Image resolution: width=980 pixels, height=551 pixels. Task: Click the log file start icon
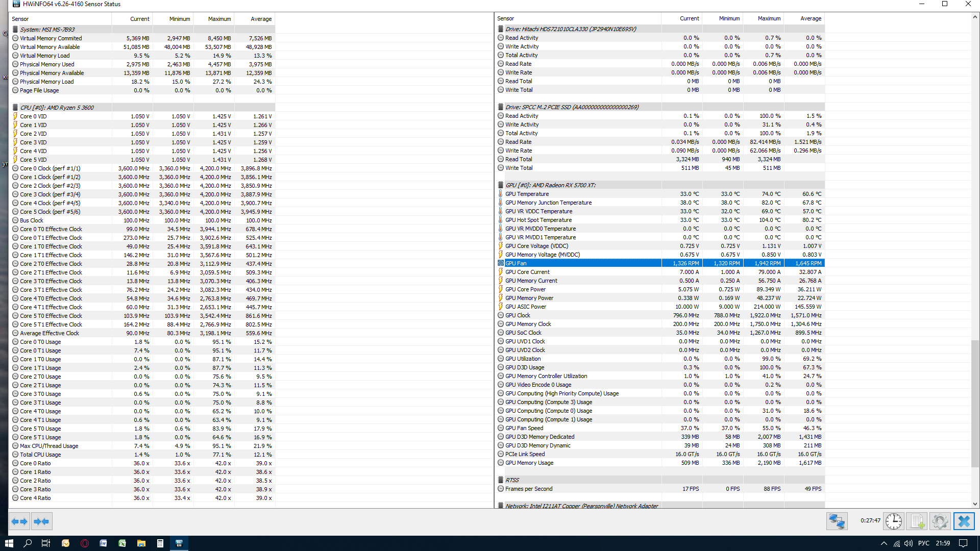click(x=917, y=521)
